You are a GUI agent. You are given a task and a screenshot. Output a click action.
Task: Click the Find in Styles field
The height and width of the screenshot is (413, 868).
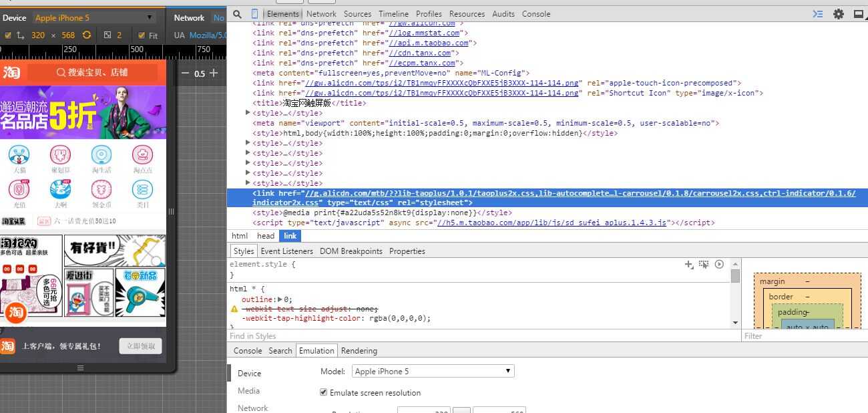pos(484,336)
